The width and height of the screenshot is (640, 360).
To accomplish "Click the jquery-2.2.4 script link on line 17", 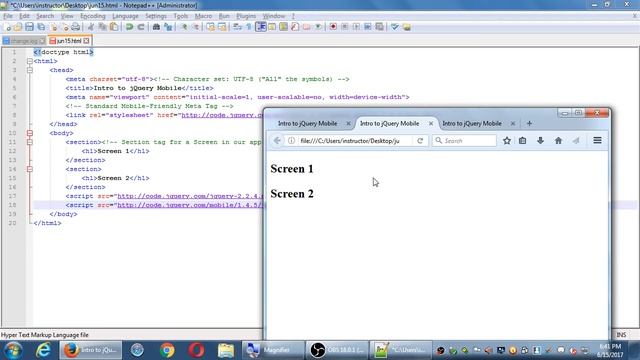I will [191, 196].
